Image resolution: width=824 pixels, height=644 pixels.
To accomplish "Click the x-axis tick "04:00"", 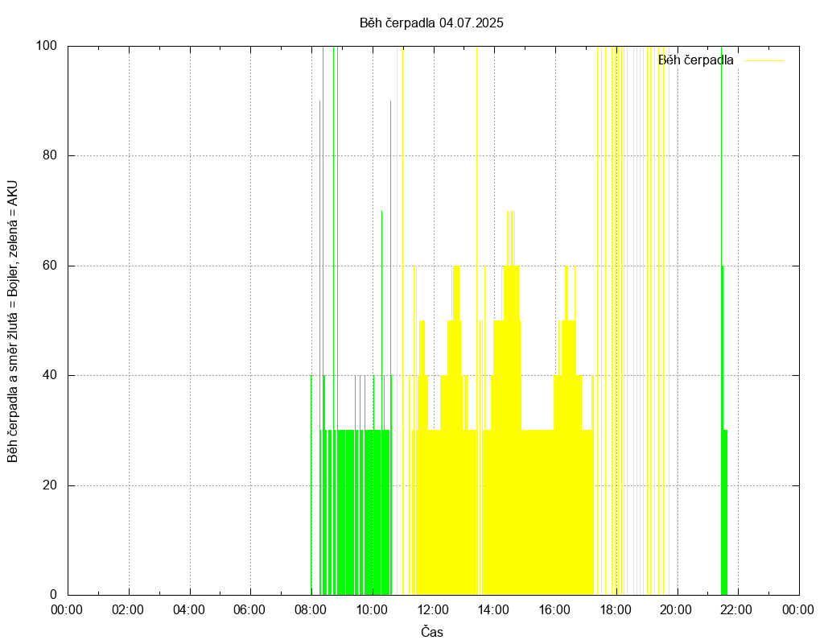I will [189, 610].
